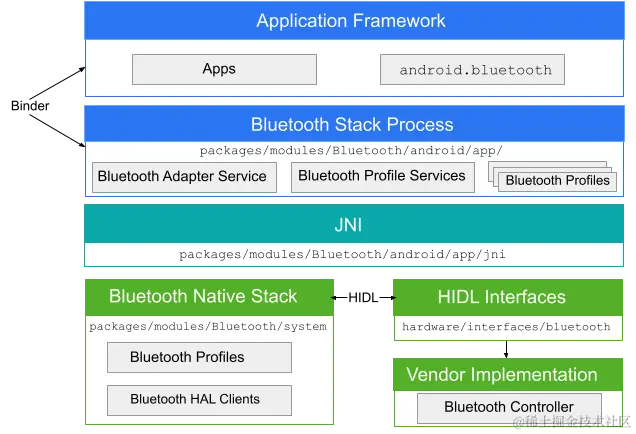
Task: Click path packages/modules/Bluetooth/system
Action: (208, 327)
